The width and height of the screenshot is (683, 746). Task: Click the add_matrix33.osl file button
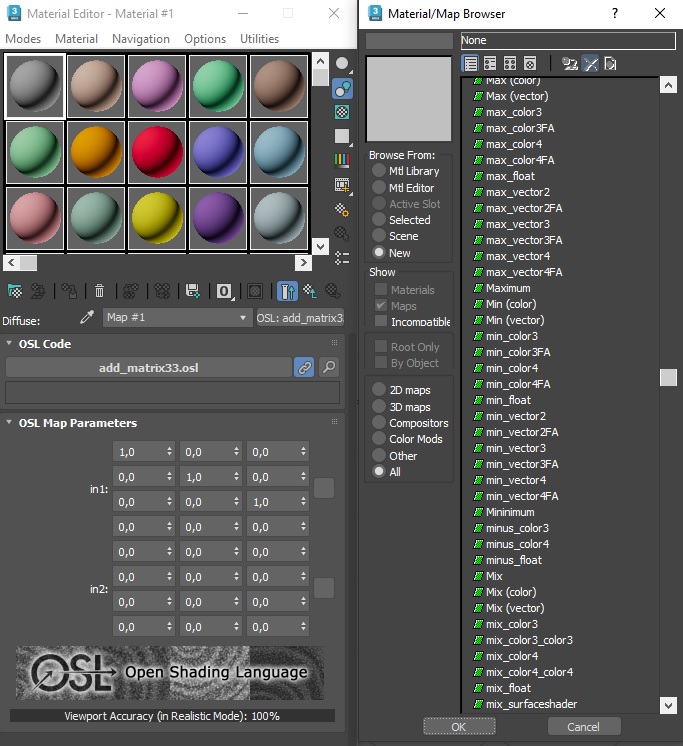point(149,367)
